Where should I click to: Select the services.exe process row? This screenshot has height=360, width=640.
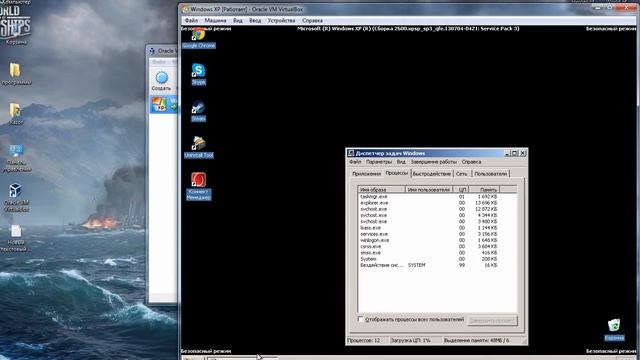click(x=437, y=234)
